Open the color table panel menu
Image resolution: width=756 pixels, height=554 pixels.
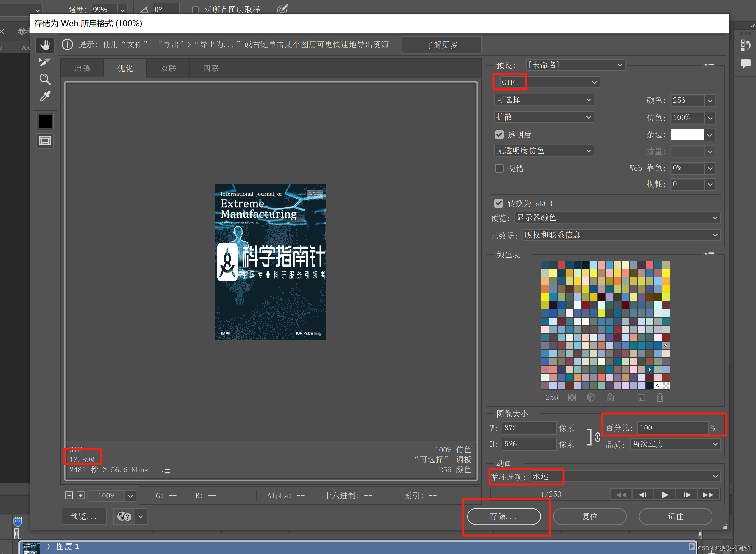[x=709, y=254]
